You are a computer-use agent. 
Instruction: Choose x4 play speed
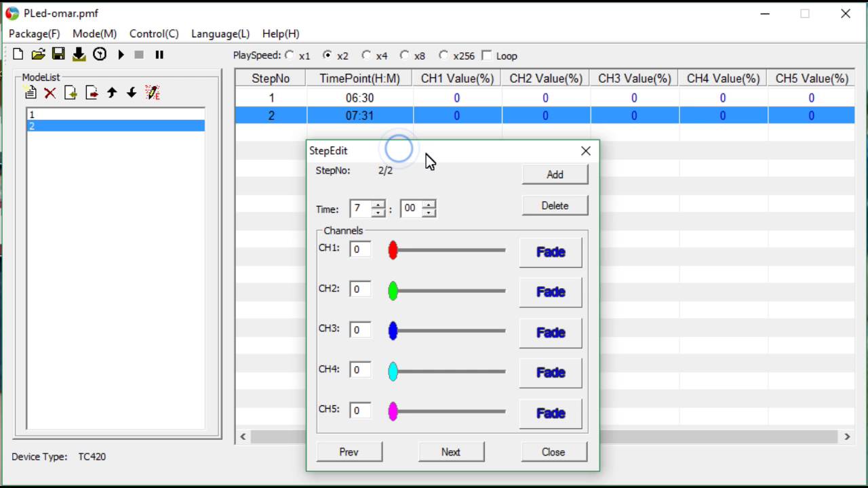(x=367, y=56)
